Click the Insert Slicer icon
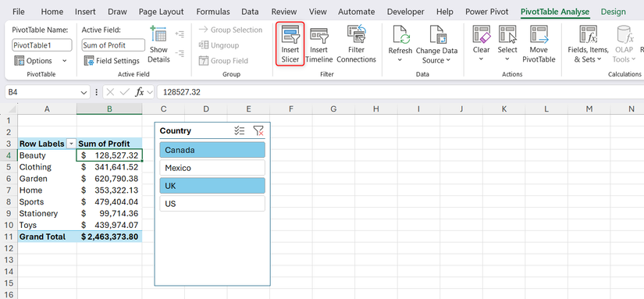 point(290,35)
